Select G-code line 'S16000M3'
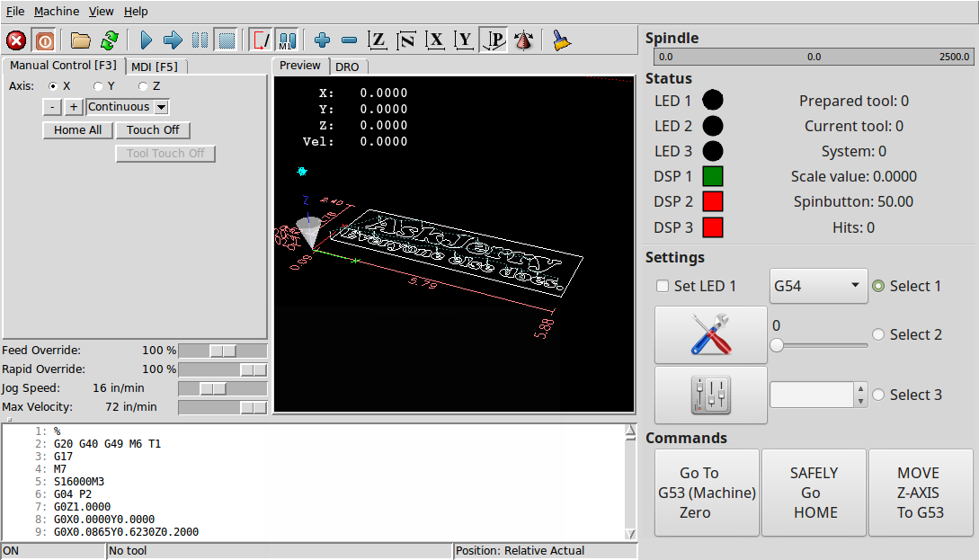This screenshot has height=560, width=979. pyautogui.click(x=79, y=481)
